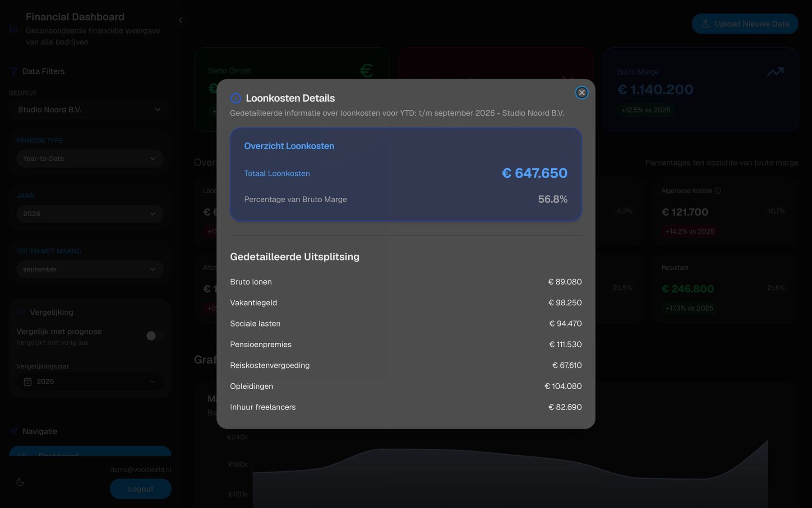
Task: Click the Upload Nieuwe Data button
Action: (x=745, y=23)
